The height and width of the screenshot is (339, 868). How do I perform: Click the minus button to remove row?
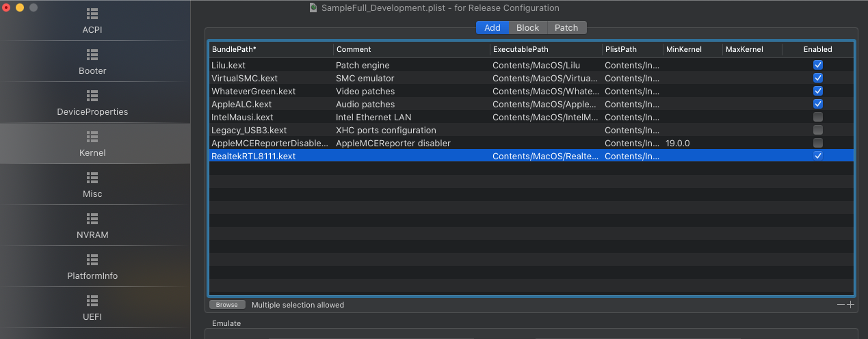[x=841, y=305]
